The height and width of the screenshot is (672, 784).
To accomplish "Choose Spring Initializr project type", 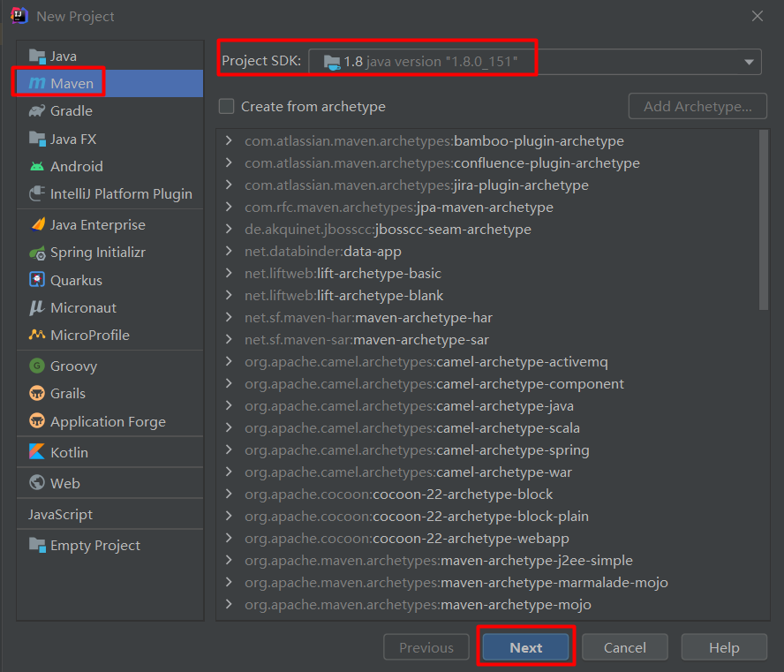I will point(110,253).
